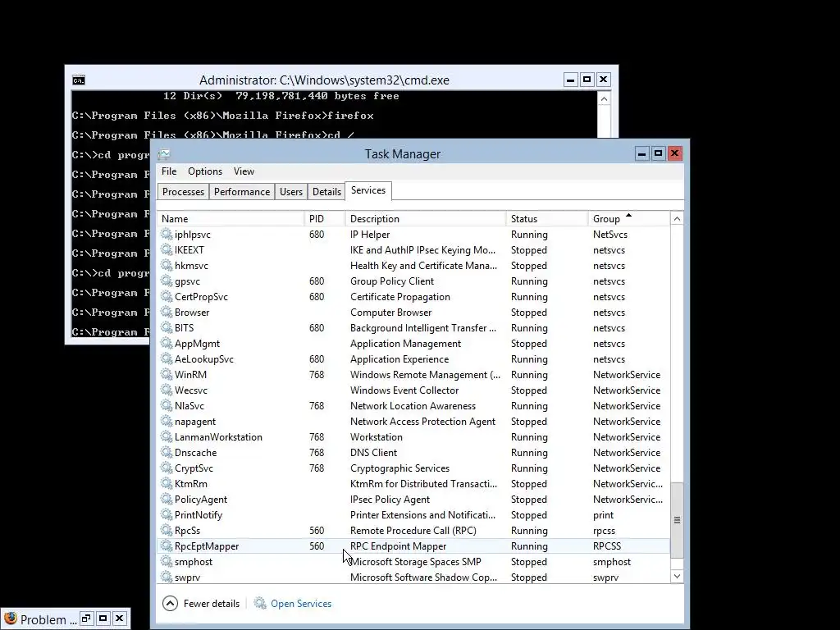This screenshot has height=630, width=840.
Task: Click restore button on Problem taskbar item
Action: tap(86, 619)
